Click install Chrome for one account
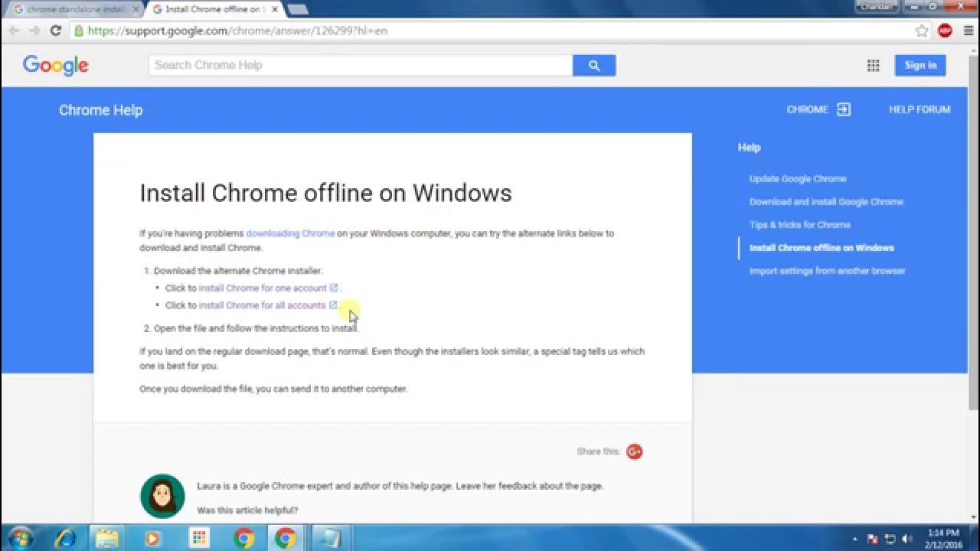 pyautogui.click(x=263, y=288)
